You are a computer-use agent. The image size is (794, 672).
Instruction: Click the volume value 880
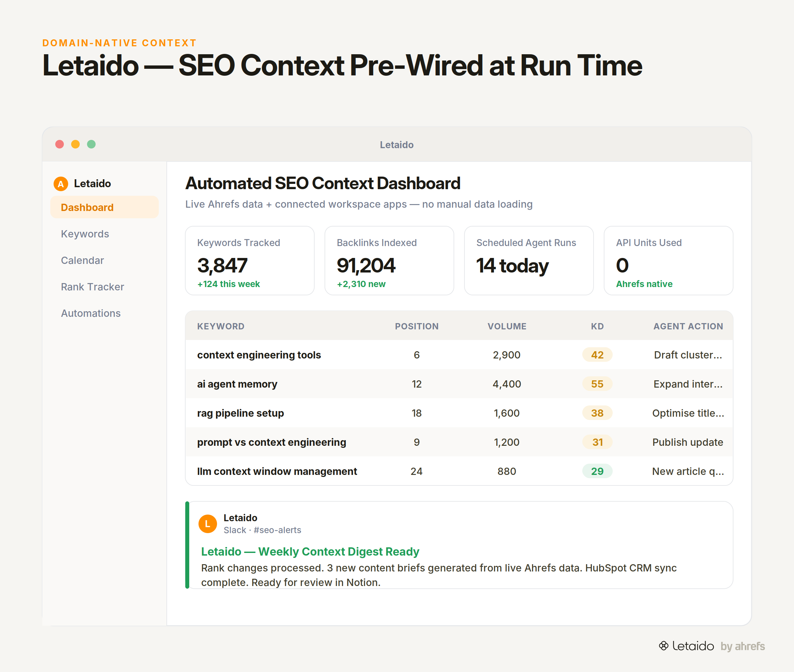507,472
